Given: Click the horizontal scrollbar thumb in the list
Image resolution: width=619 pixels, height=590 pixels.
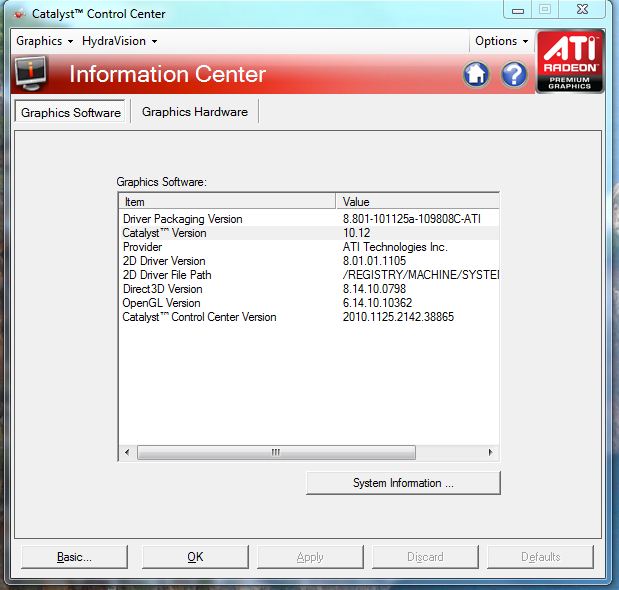Looking at the screenshot, I should 276,452.
